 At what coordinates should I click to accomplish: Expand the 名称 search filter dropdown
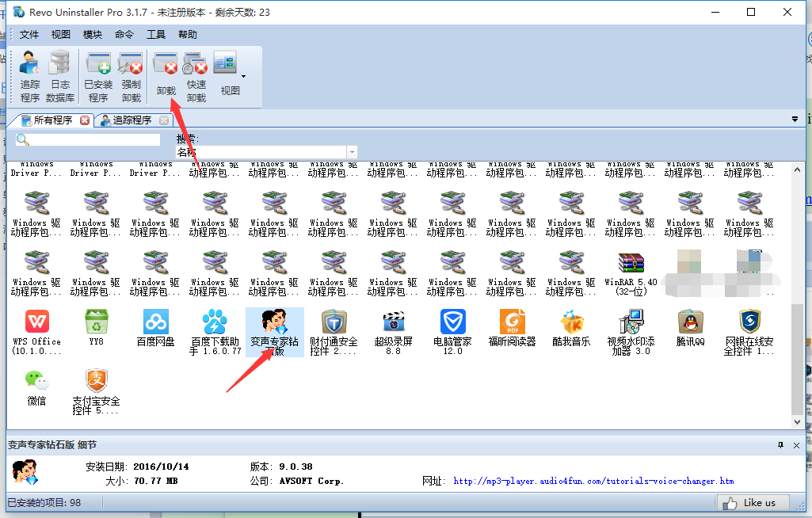coord(352,152)
